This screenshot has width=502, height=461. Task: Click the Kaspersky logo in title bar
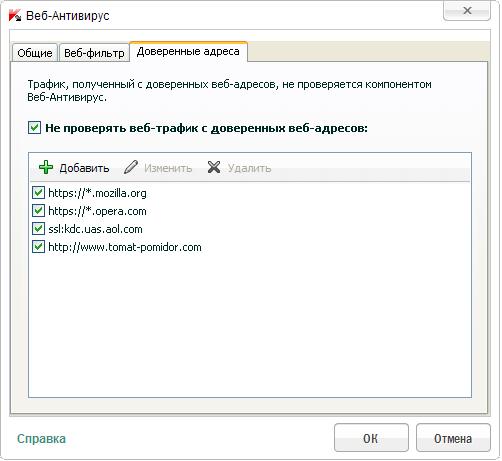point(15,16)
